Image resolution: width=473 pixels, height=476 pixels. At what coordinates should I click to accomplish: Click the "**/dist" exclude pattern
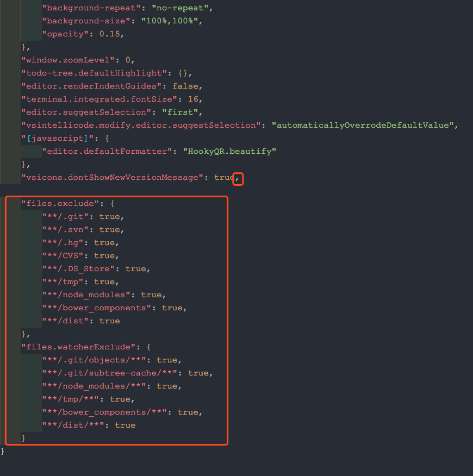click(x=65, y=321)
